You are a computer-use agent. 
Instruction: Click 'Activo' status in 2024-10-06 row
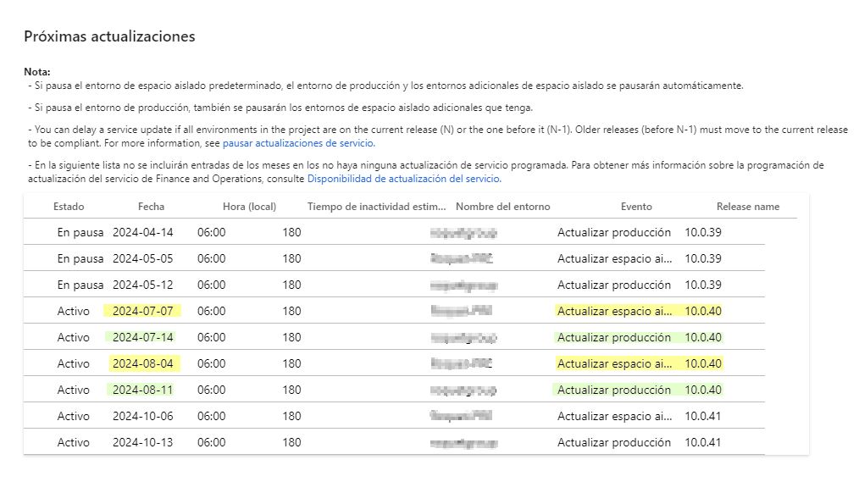[x=74, y=417]
